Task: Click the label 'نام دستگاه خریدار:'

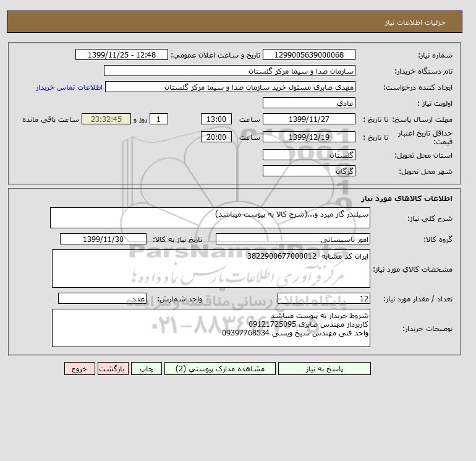Action: (x=423, y=71)
